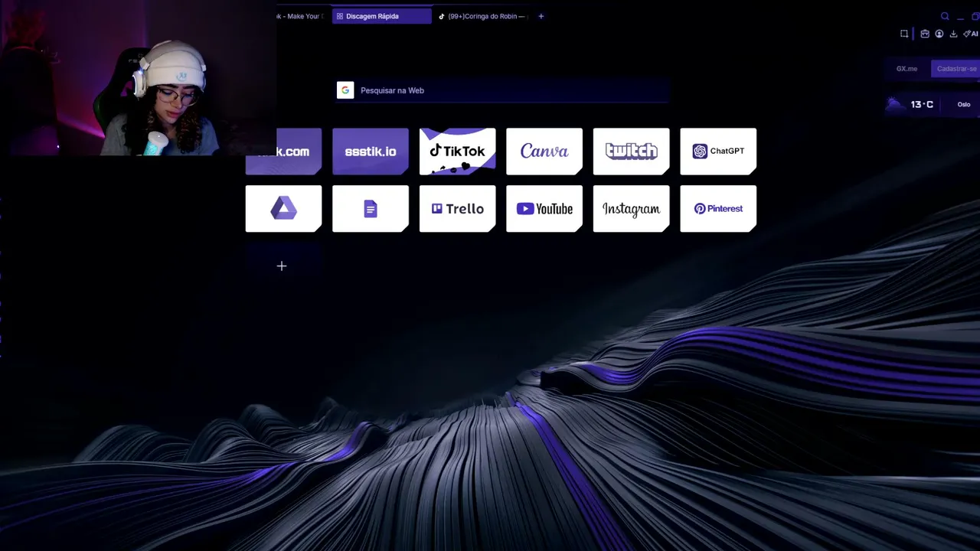Open a new browser tab
Viewport: 980px width, 551px height.
click(541, 16)
